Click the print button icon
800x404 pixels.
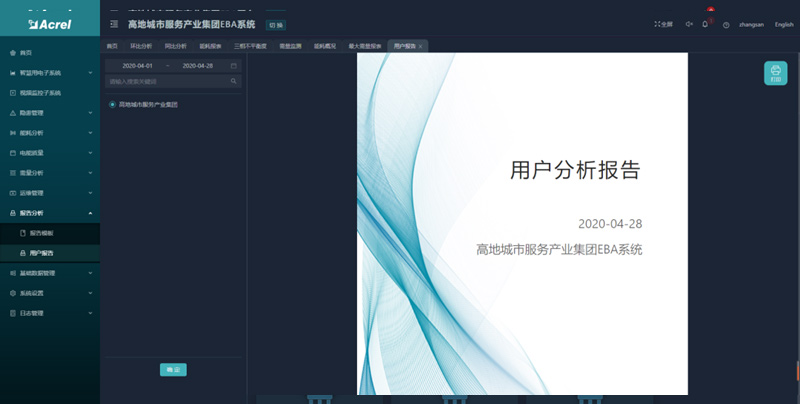(x=776, y=73)
